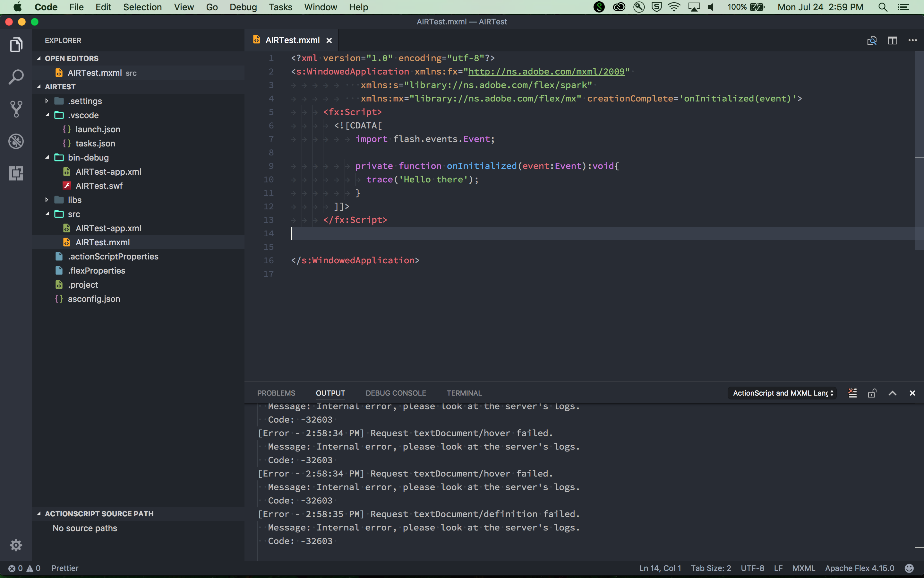Select the output channel dropdown
Image resolution: width=924 pixels, height=578 pixels.
coord(782,393)
